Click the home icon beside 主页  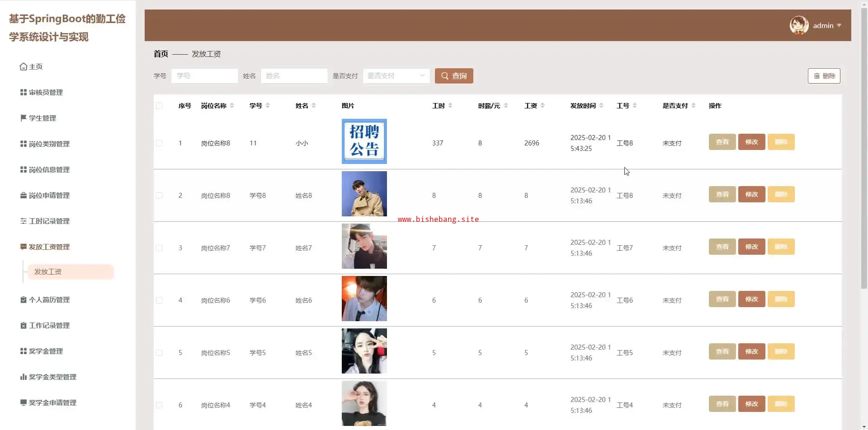[x=24, y=67]
